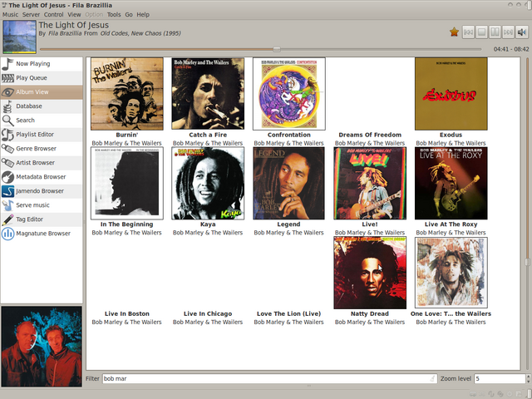
Task: Open the Music menu
Action: 10,15
